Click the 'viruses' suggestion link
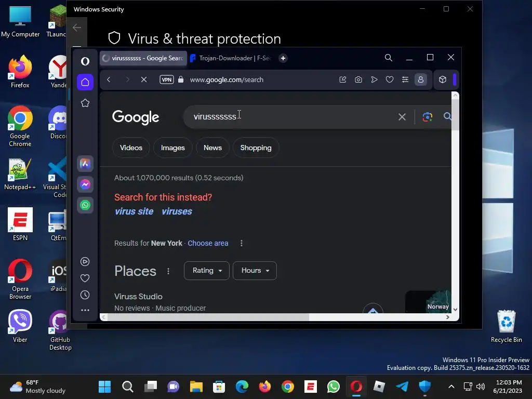The image size is (532, 399). click(x=177, y=211)
